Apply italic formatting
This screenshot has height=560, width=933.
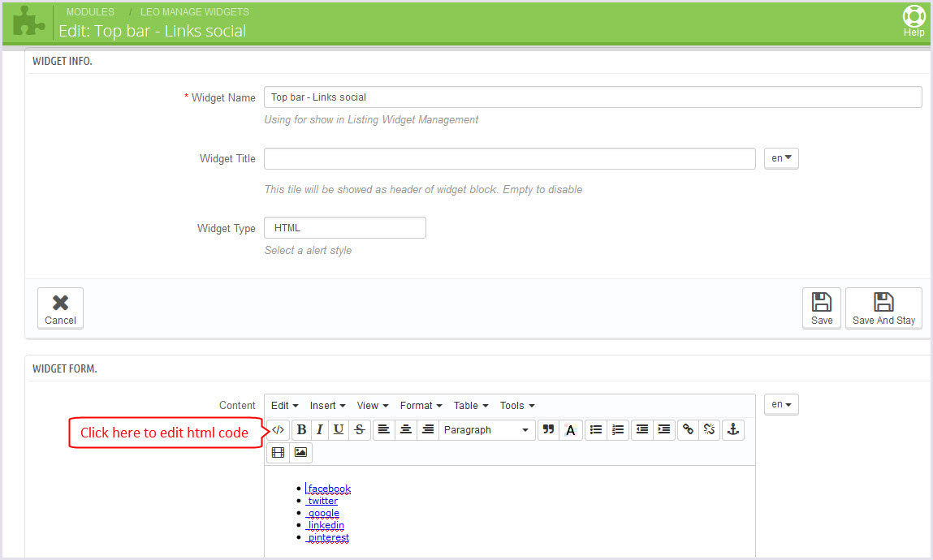pos(320,430)
